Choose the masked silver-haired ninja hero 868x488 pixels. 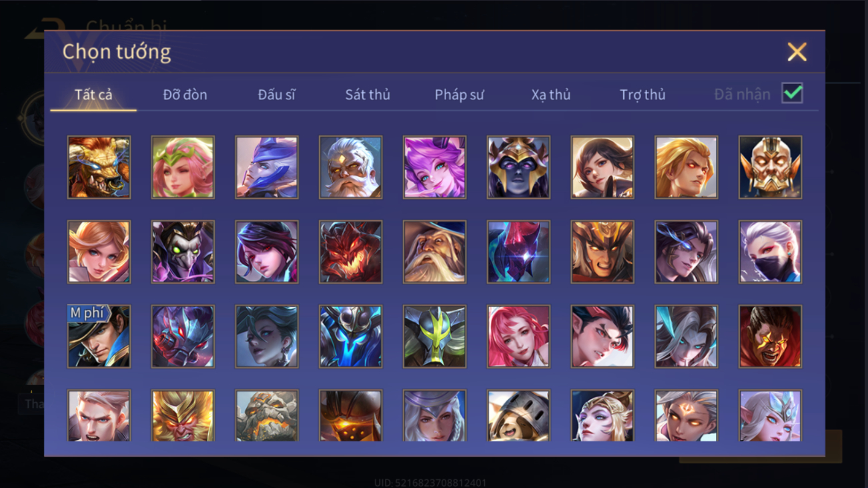coord(770,252)
